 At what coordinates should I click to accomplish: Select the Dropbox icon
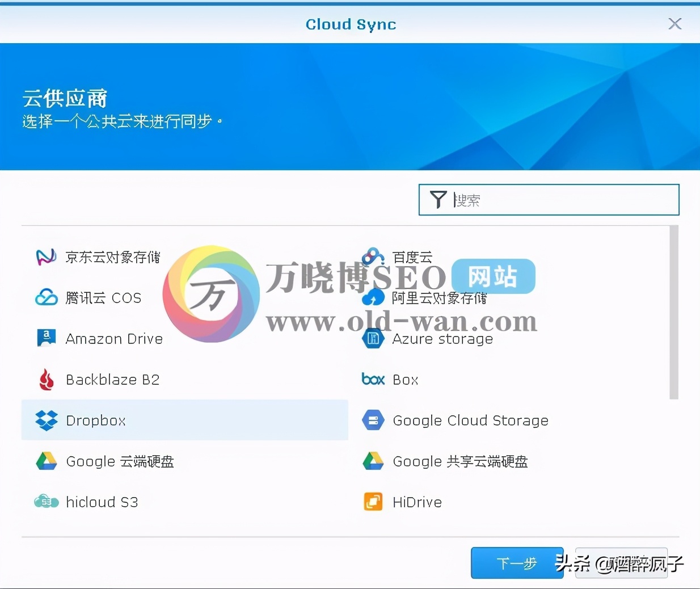point(46,420)
